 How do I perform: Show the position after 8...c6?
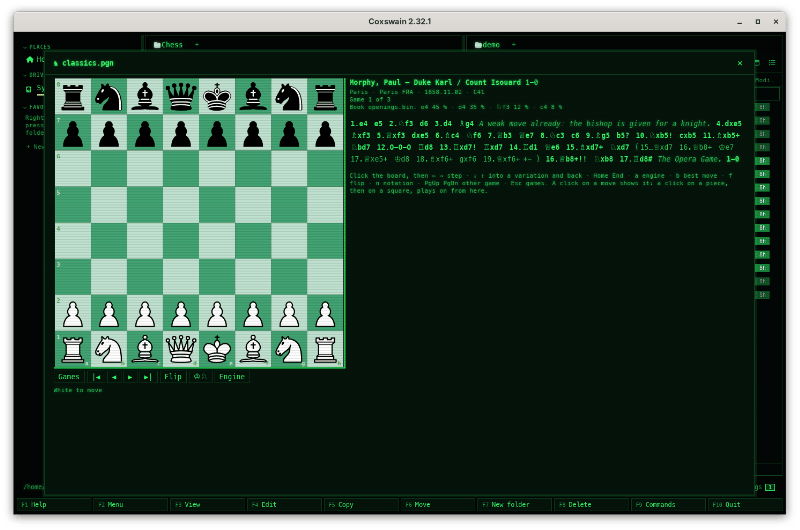pos(575,135)
